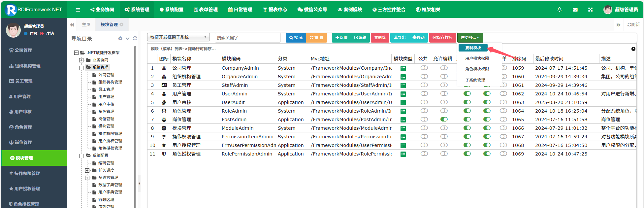Open 用户审核 in the left sidebar
This screenshot has height=208, width=644.
tap(21, 112)
